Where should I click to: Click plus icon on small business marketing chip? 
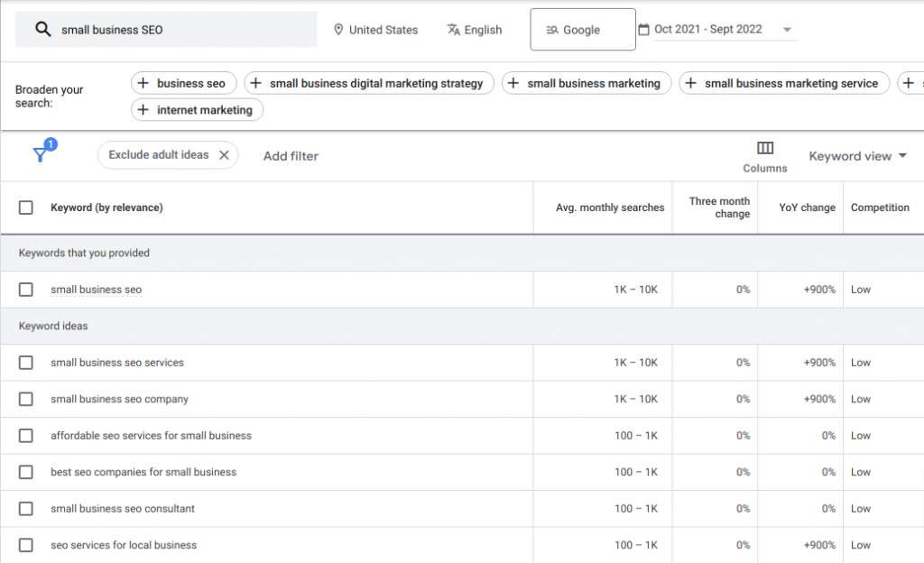(513, 83)
